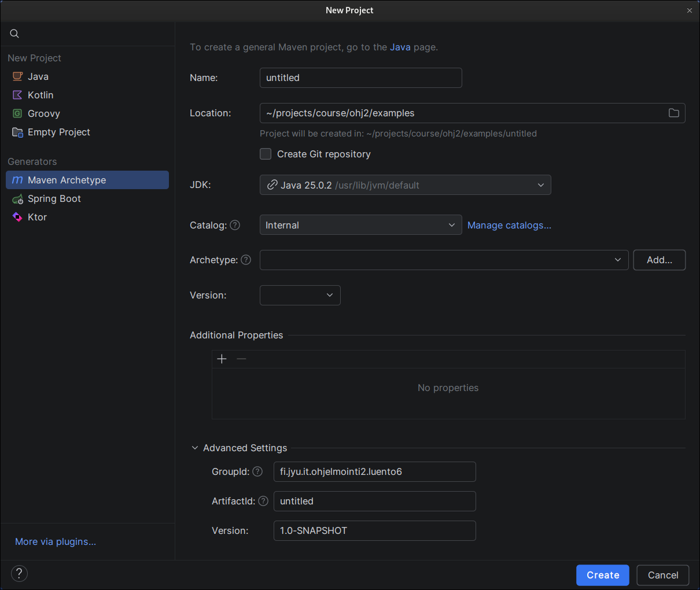The width and height of the screenshot is (700, 590).
Task: Click the project Name input field
Action: point(360,78)
